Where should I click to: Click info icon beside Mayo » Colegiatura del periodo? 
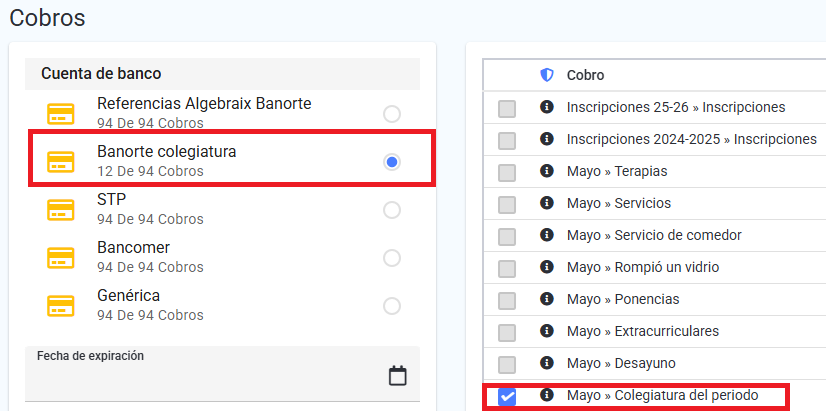click(547, 395)
